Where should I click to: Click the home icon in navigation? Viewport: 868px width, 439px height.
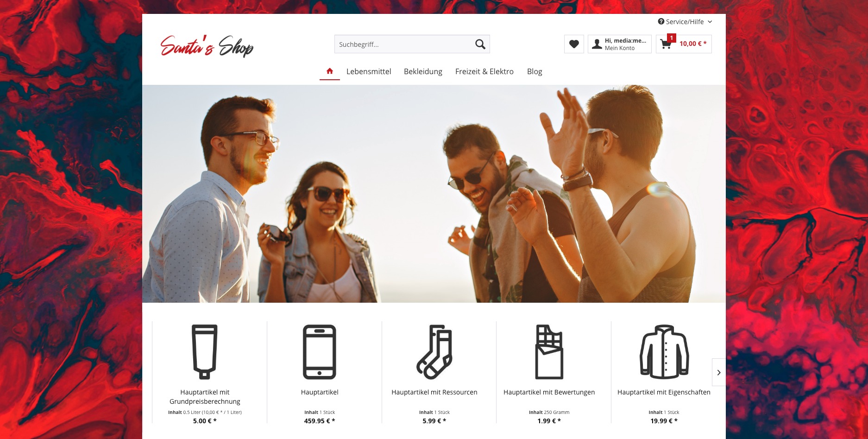pos(330,71)
